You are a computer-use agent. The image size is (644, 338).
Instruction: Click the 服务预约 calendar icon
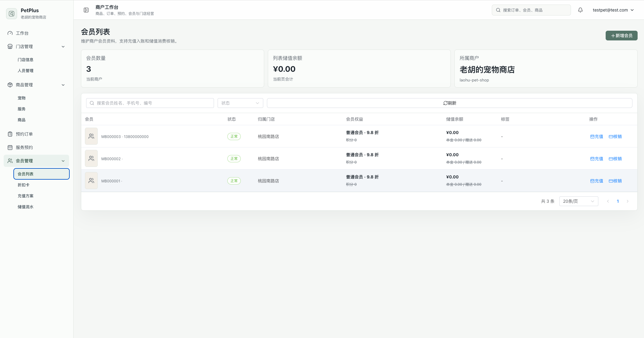point(10,147)
